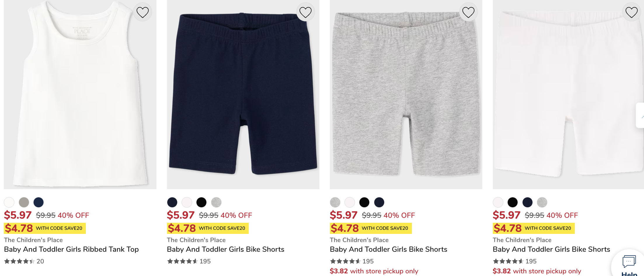Open the 20 reviews rating for Tank Top

pos(24,261)
